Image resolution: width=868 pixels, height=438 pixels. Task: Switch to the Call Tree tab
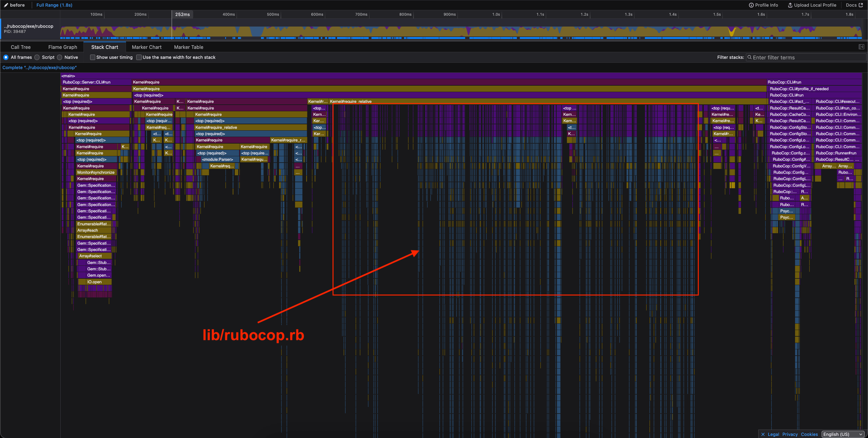point(20,47)
